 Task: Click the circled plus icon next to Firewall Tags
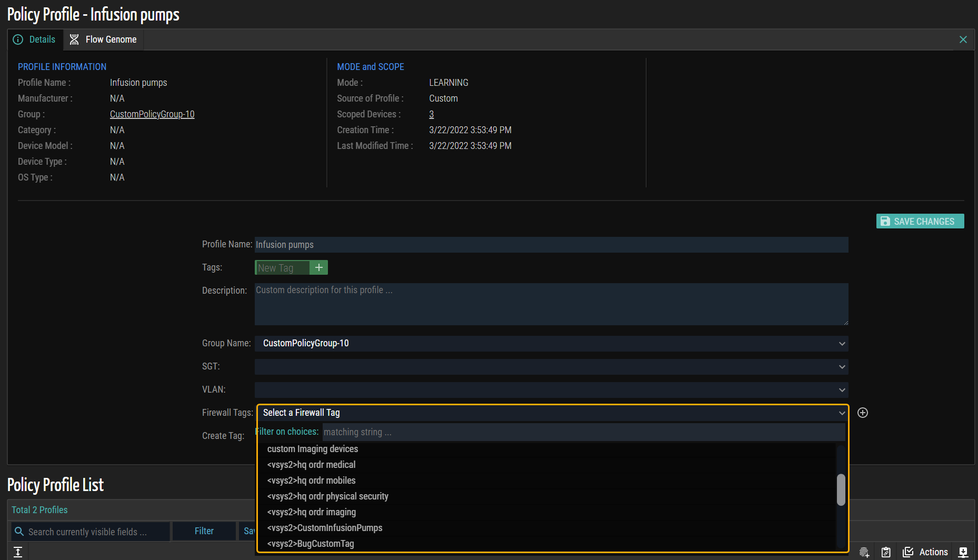[863, 413]
